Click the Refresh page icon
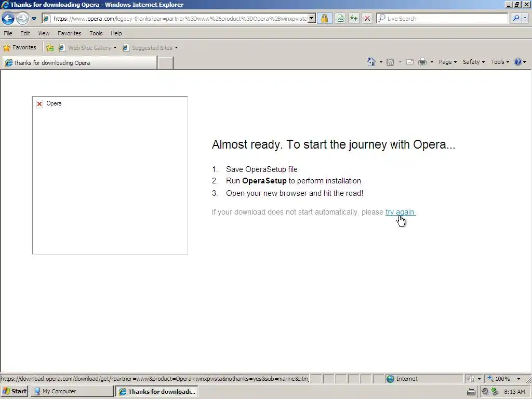Image resolution: width=532 pixels, height=399 pixels. (x=353, y=19)
